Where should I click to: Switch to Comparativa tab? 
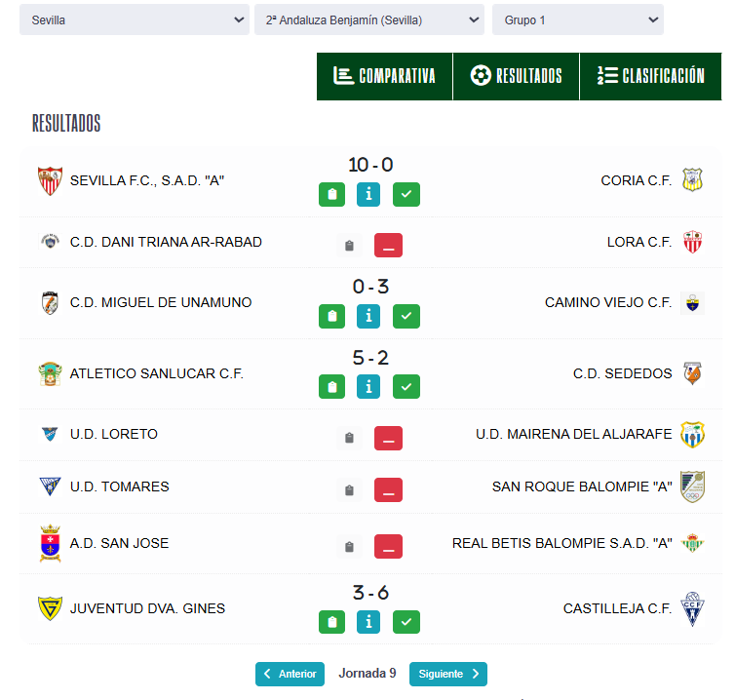click(384, 76)
